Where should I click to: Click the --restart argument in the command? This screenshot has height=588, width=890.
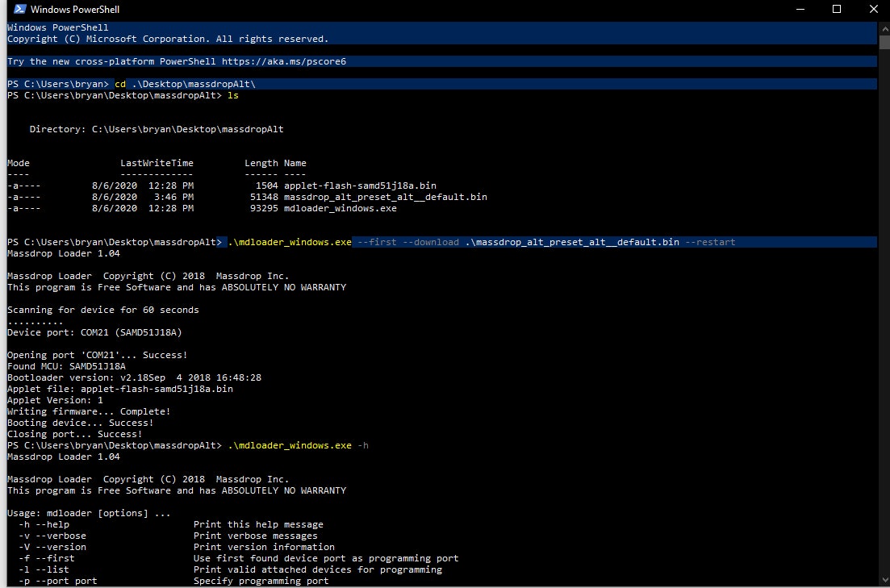(709, 242)
